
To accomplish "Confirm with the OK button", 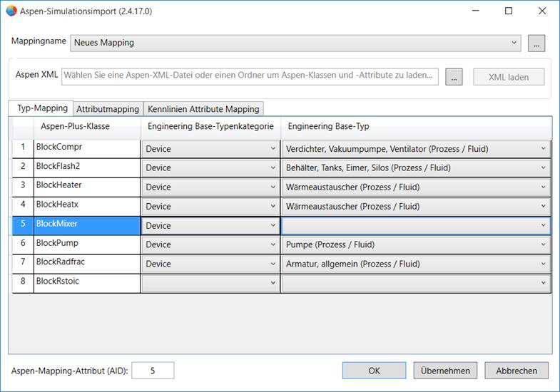I will click(x=374, y=371).
